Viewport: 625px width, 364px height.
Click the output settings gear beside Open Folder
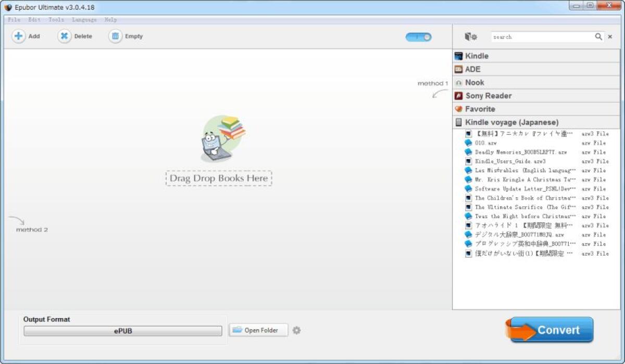click(x=296, y=330)
